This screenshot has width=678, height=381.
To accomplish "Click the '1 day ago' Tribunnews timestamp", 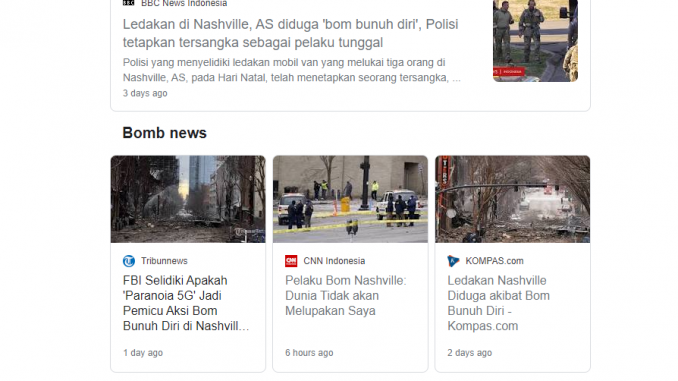I will coord(143,353).
